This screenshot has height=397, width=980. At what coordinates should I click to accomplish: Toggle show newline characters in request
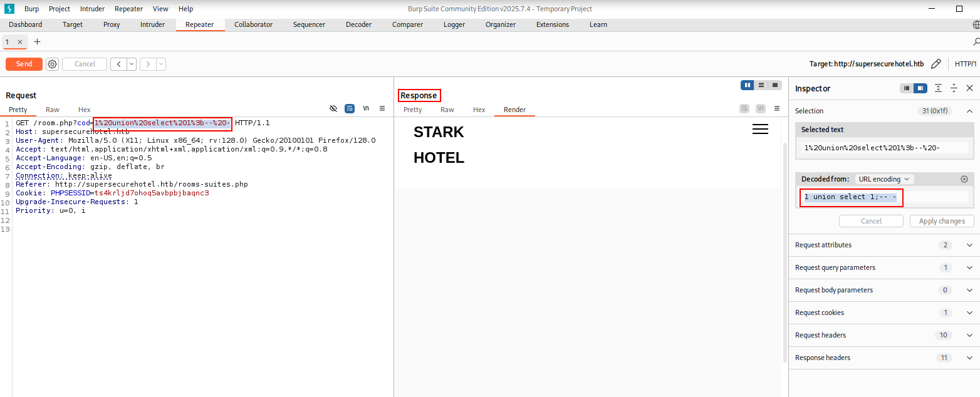pyautogui.click(x=366, y=108)
